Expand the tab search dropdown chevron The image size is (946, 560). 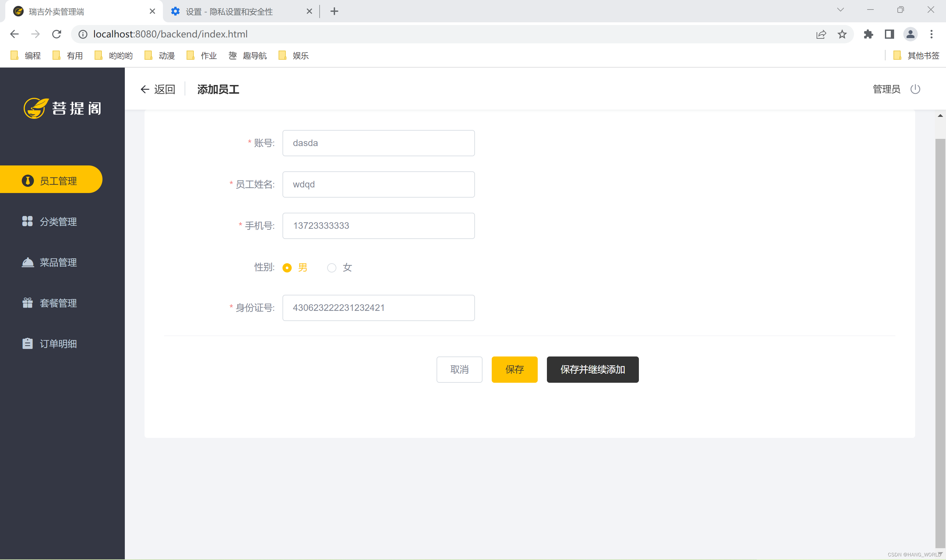pyautogui.click(x=840, y=10)
